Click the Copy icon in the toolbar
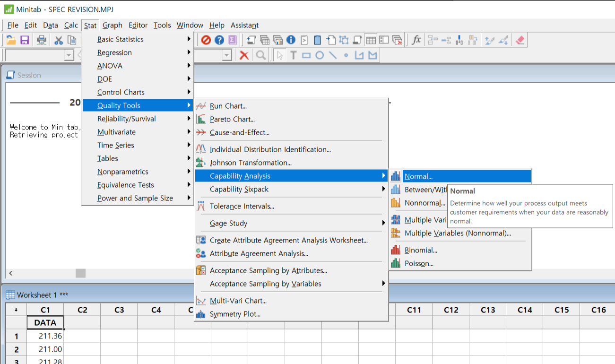This screenshot has width=615, height=364. [71, 40]
